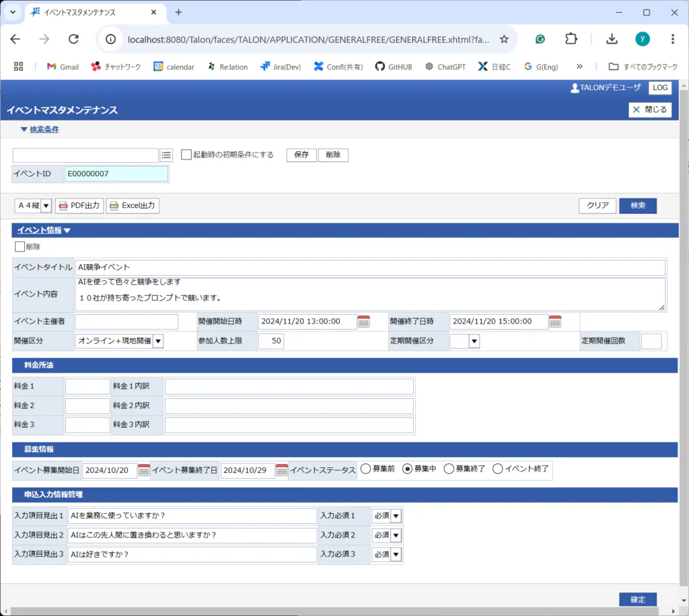
Task: Open the tab search dropdown arrow
Action: pos(13,12)
